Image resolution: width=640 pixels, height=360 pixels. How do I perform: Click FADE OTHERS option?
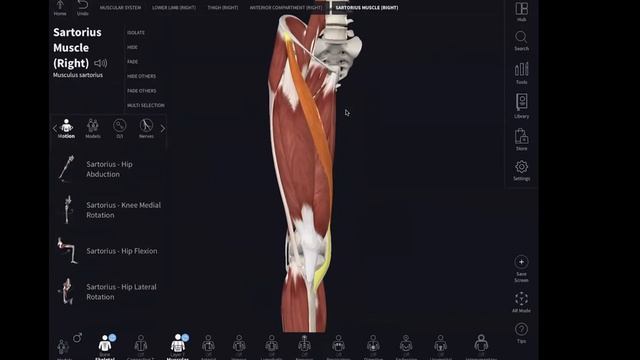pos(142,91)
